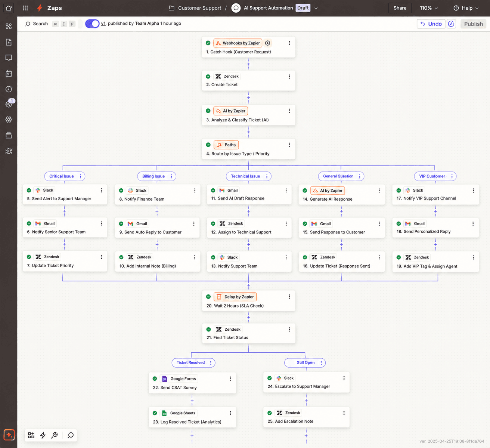Click the Undo button

431,24
